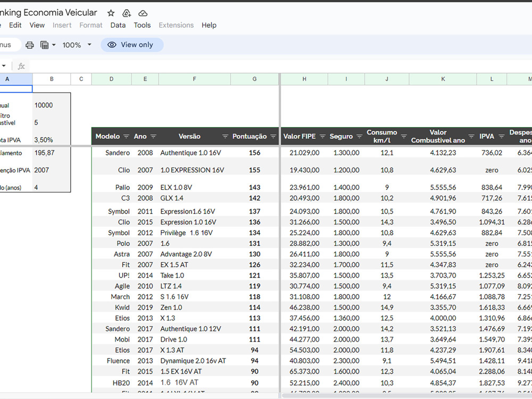Open the filter icon on Modelo header
The width and height of the screenshot is (532, 399).
coord(126,136)
